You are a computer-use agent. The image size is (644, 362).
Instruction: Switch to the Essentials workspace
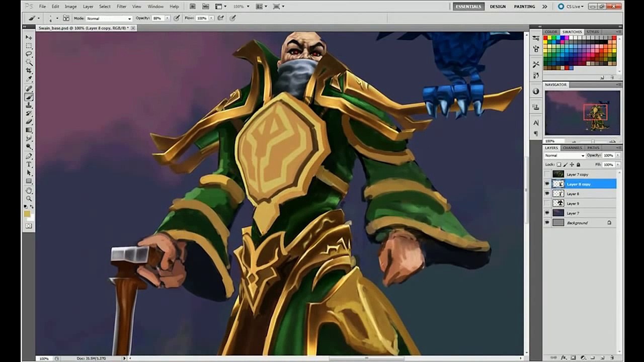pos(468,7)
